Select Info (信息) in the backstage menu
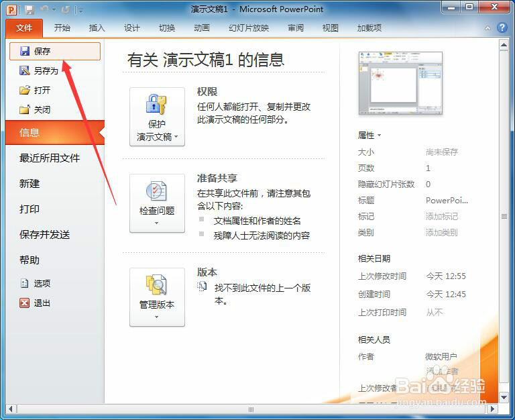This screenshot has height=420, width=515. [55, 132]
